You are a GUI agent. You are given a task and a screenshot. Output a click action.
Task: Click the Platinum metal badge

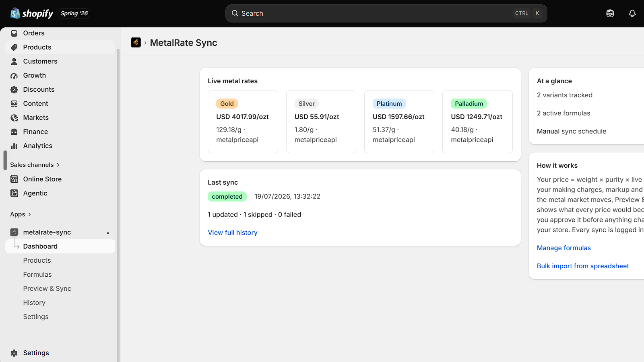[389, 104]
